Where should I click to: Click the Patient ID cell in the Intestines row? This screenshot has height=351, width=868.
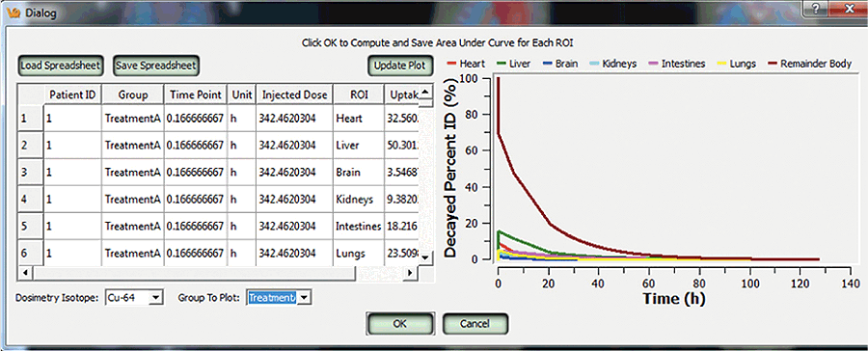click(72, 227)
